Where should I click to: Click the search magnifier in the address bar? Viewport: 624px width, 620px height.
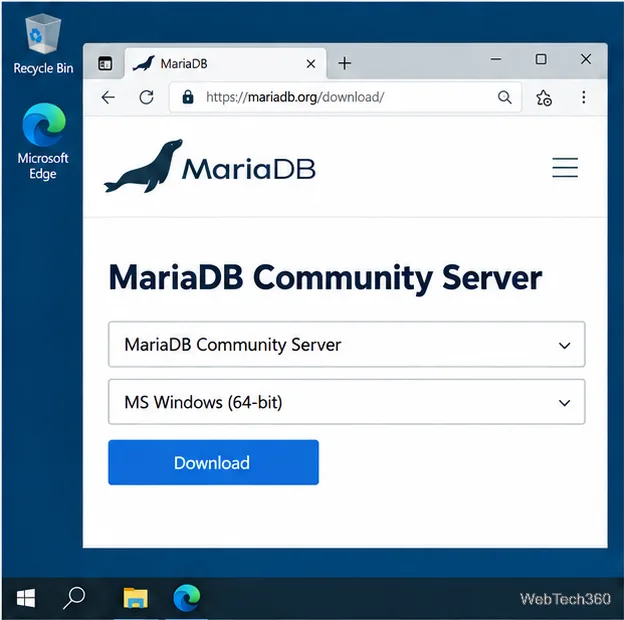[x=504, y=97]
